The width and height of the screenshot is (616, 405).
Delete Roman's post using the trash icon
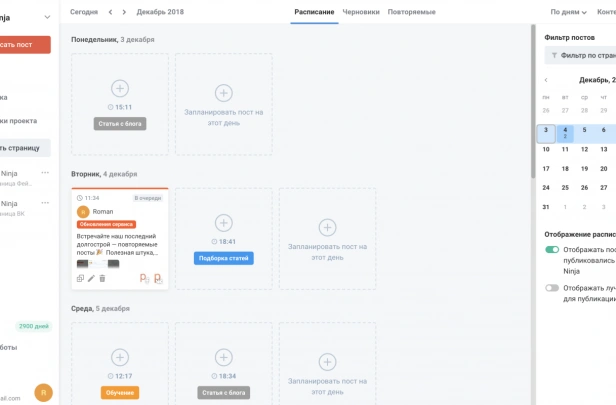pos(102,279)
